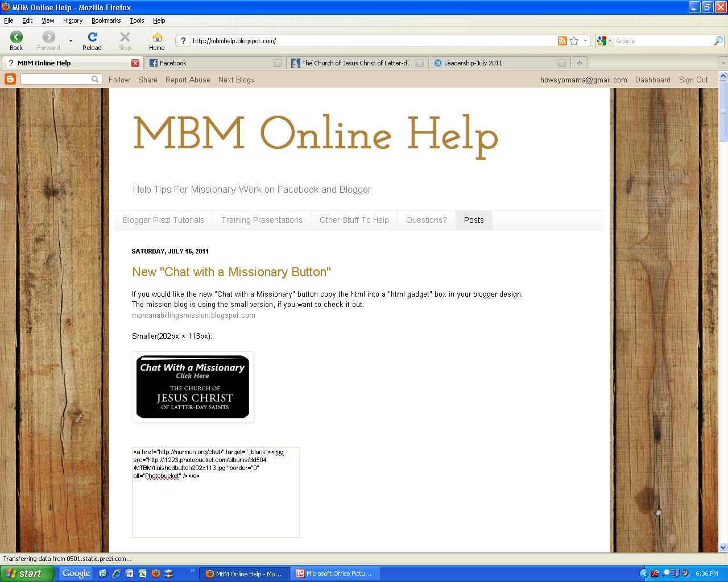Click the orange Blogger logo icon
Viewport: 728px width, 582px height.
coord(10,80)
